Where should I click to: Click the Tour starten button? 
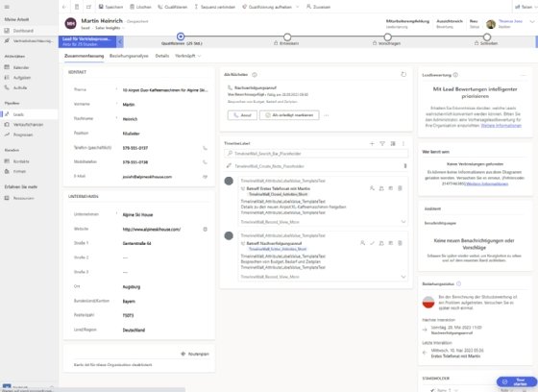coord(517,381)
